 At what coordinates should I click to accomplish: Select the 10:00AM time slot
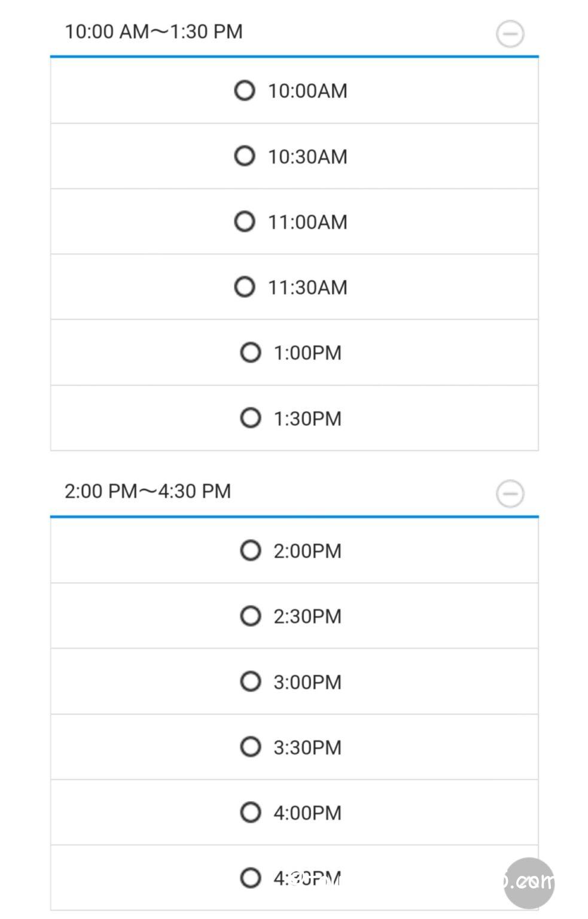coord(245,91)
